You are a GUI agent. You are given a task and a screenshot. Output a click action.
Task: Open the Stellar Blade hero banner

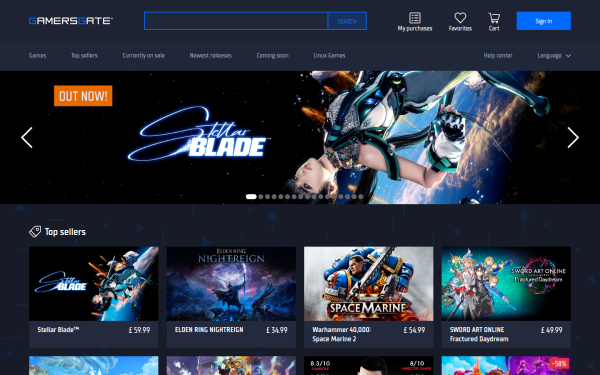[300, 137]
